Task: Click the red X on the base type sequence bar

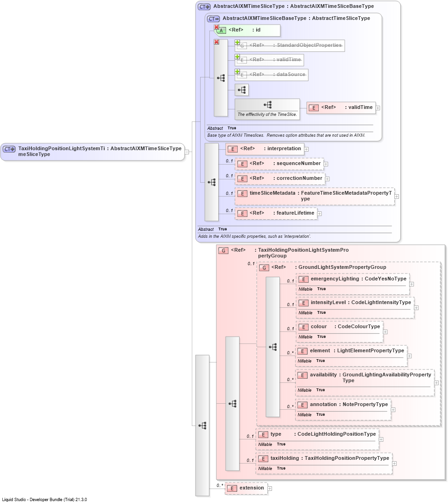Action: pyautogui.click(x=217, y=42)
